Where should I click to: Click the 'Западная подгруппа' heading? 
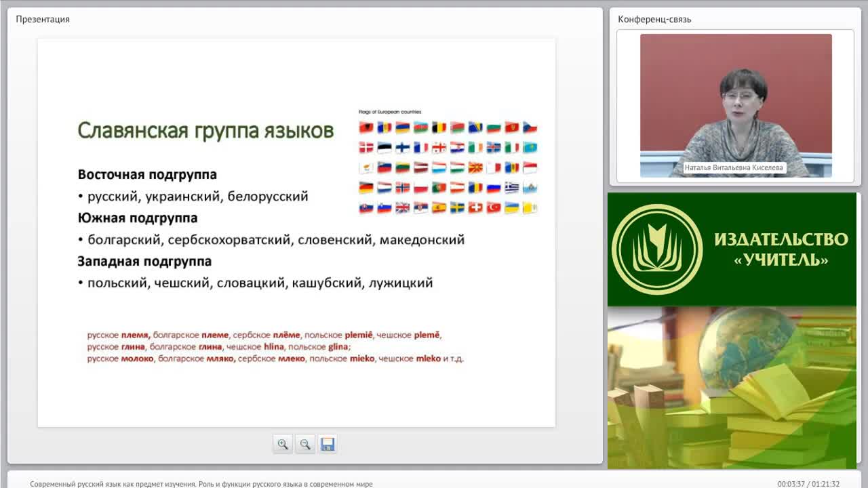(144, 261)
